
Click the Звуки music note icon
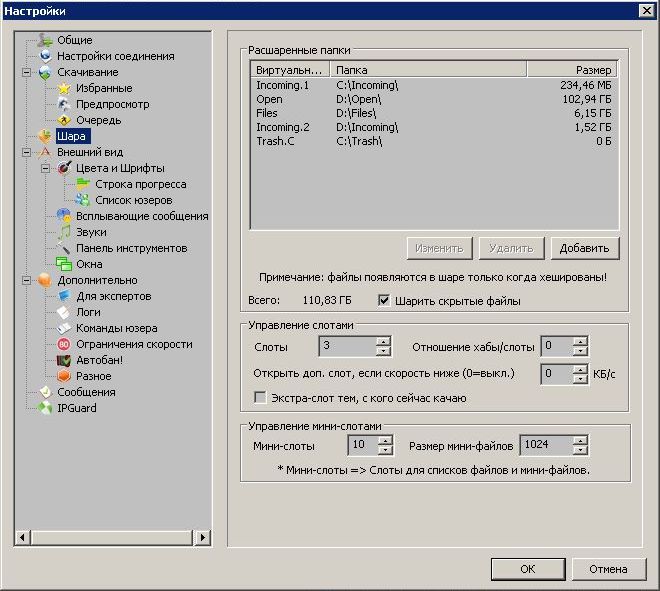pyautogui.click(x=64, y=232)
